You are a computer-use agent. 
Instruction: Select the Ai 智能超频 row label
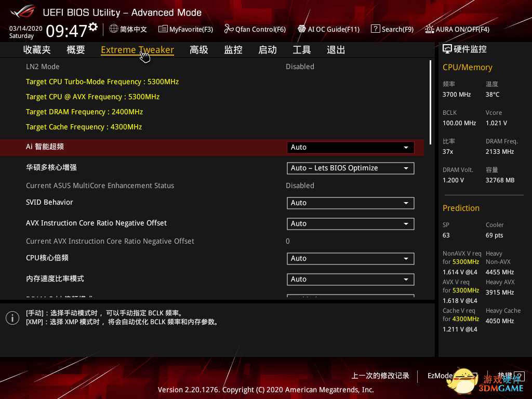click(45, 147)
